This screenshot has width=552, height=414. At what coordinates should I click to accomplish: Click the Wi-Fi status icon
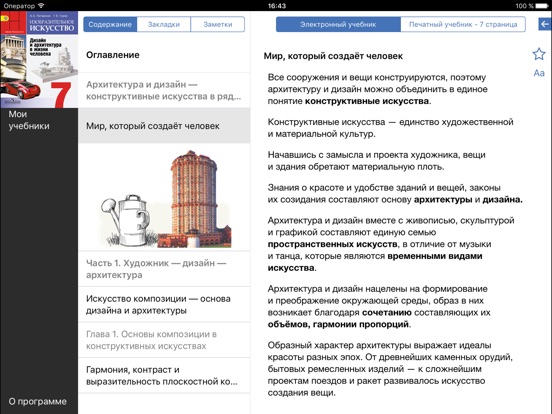click(x=41, y=6)
